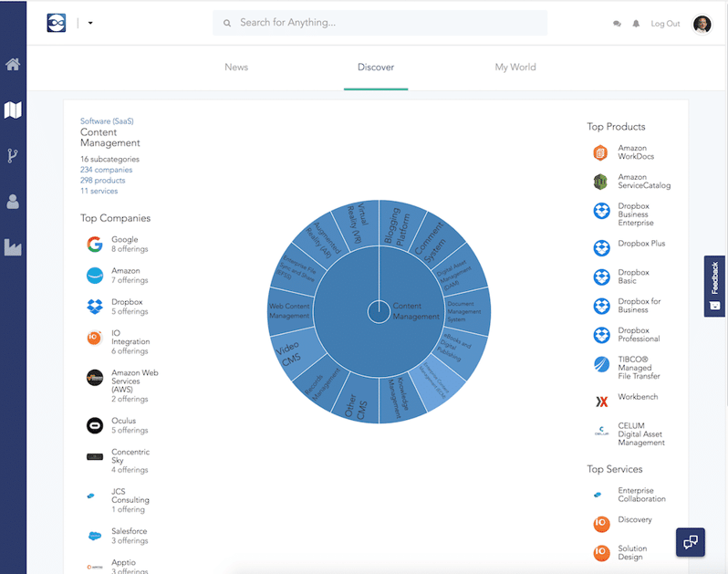Select the Augmented Reality (AR) chart segment
Image resolution: width=728 pixels, height=574 pixels.
click(x=322, y=239)
